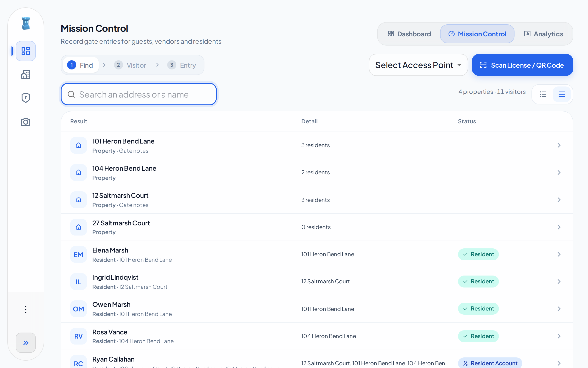Open the security shield sidebar icon
The image size is (588, 368).
point(26,98)
